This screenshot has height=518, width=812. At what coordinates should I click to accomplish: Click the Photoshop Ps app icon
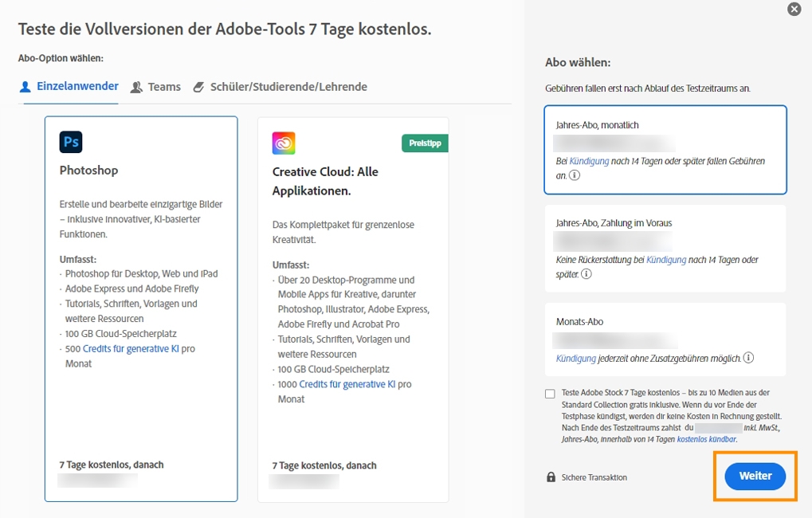[x=71, y=142]
